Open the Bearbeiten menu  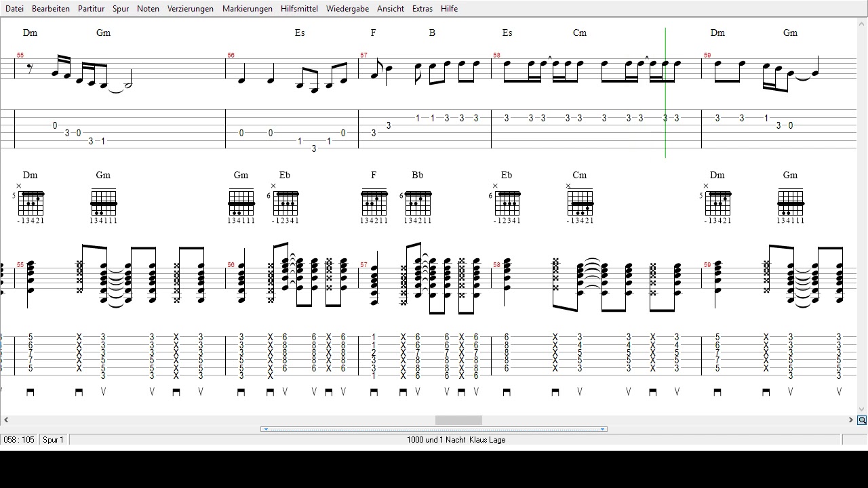(x=51, y=9)
